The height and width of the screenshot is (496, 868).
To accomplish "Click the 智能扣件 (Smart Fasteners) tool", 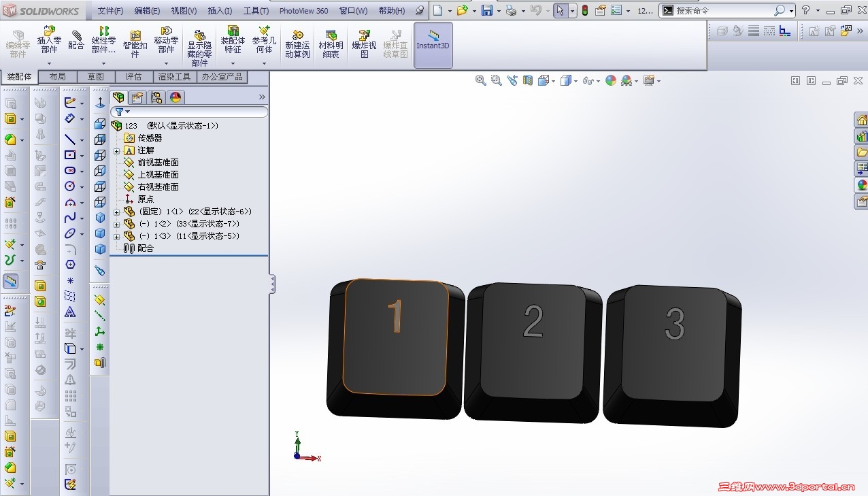I will (135, 44).
